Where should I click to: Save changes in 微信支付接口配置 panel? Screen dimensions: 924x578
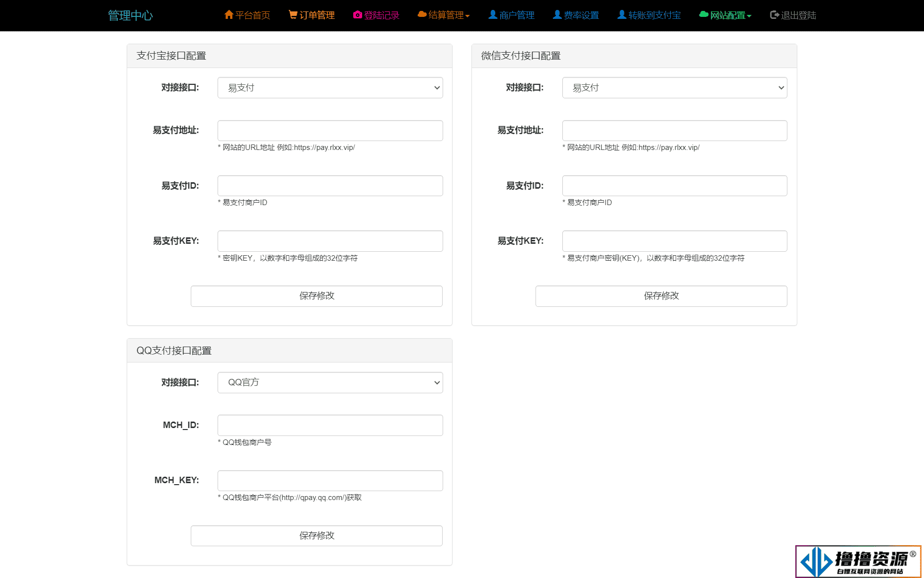[661, 296]
